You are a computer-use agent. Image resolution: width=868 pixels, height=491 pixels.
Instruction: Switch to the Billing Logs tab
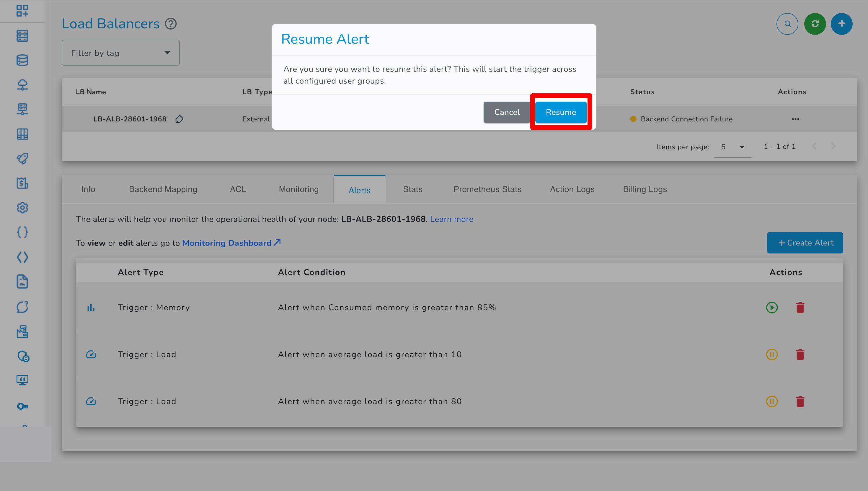pos(645,189)
